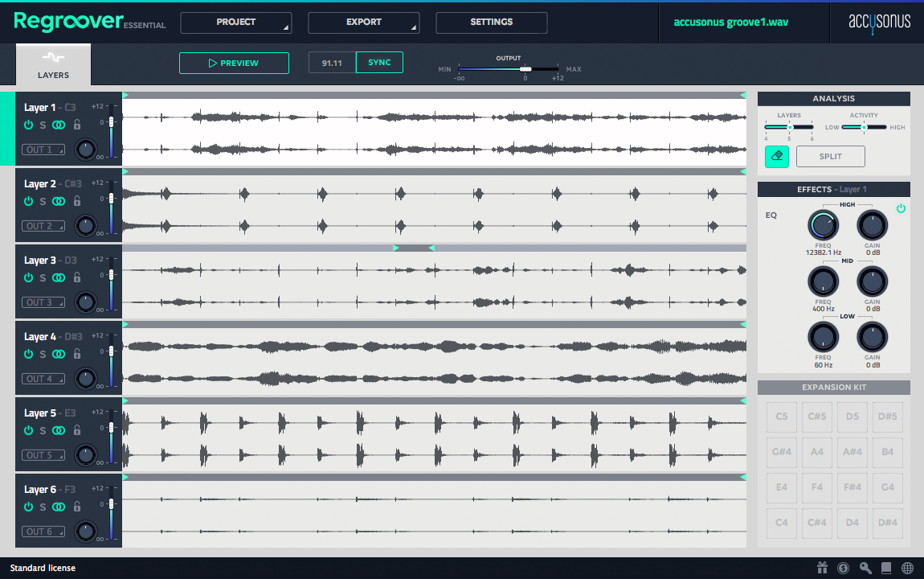This screenshot has height=579, width=924.
Task: Toggle Layer 6 power button
Action: click(x=28, y=507)
